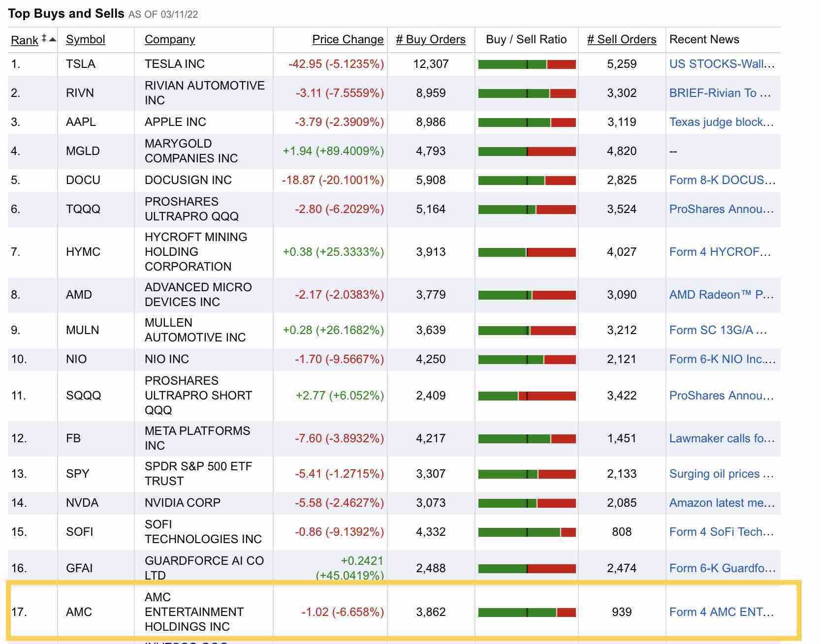Sort table by Symbol header
The width and height of the screenshot is (820, 644).
click(x=85, y=39)
